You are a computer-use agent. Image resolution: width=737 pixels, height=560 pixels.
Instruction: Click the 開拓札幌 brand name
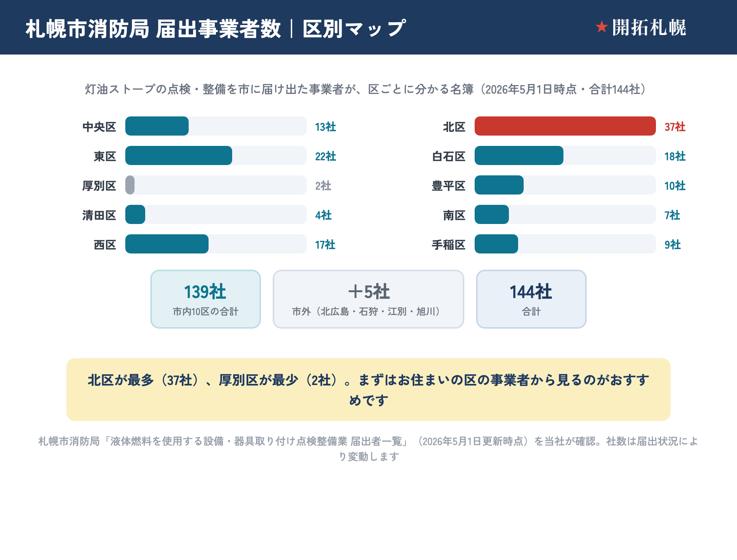coord(649,27)
